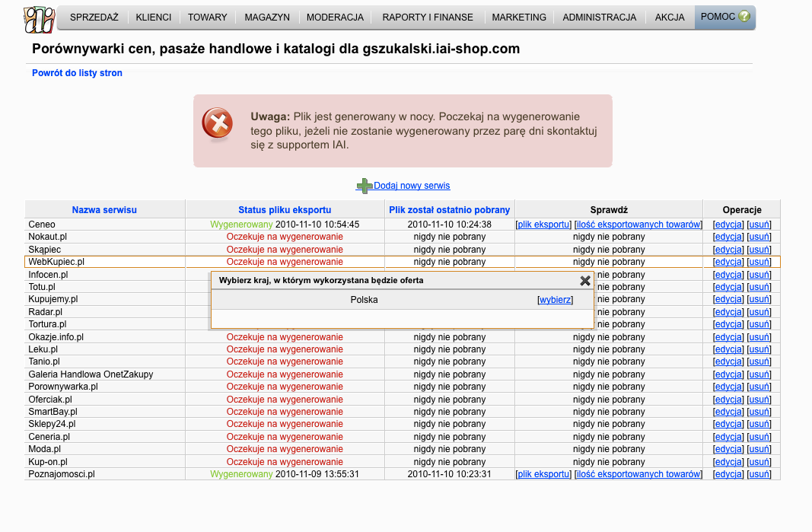812x532 pixels.
Task: Delete the Ceneria.pl service
Action: point(759,437)
